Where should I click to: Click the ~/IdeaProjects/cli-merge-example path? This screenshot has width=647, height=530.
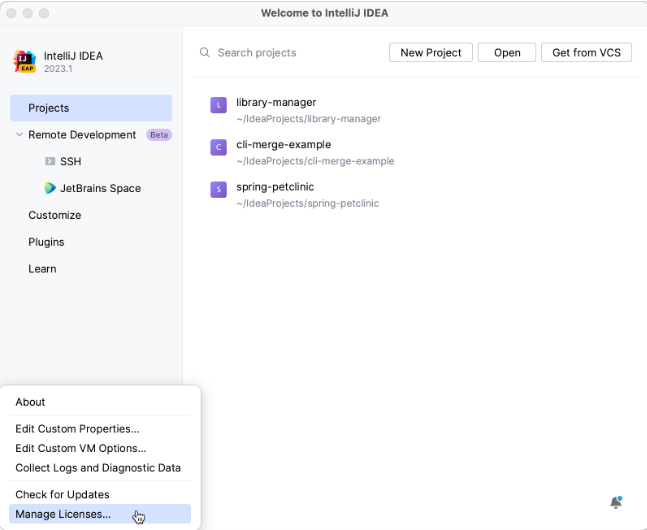pos(315,161)
